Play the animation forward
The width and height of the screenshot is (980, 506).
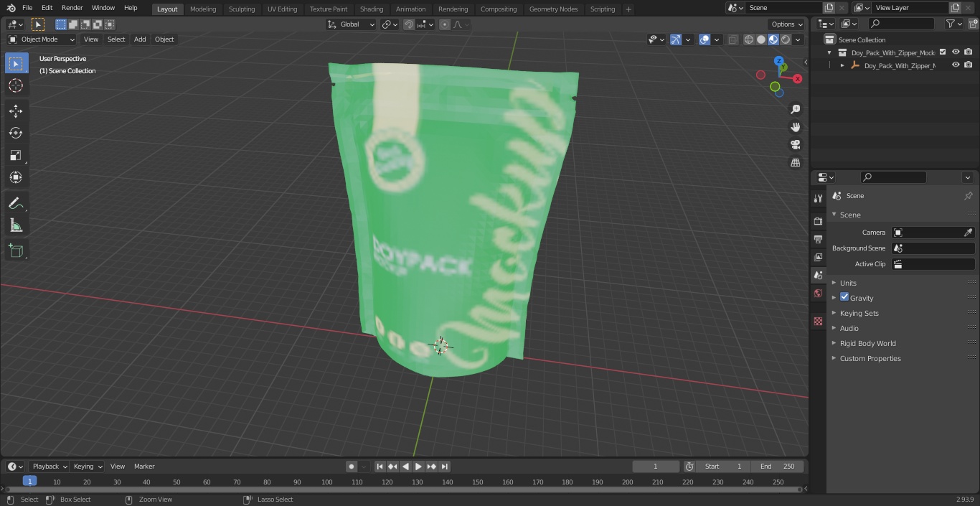click(418, 467)
